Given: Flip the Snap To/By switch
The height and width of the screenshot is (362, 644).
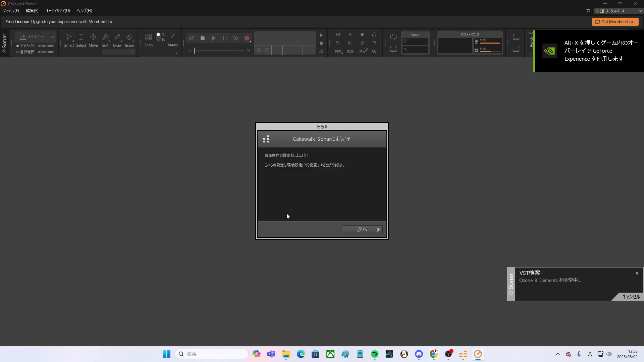Looking at the screenshot, I should point(158,37).
